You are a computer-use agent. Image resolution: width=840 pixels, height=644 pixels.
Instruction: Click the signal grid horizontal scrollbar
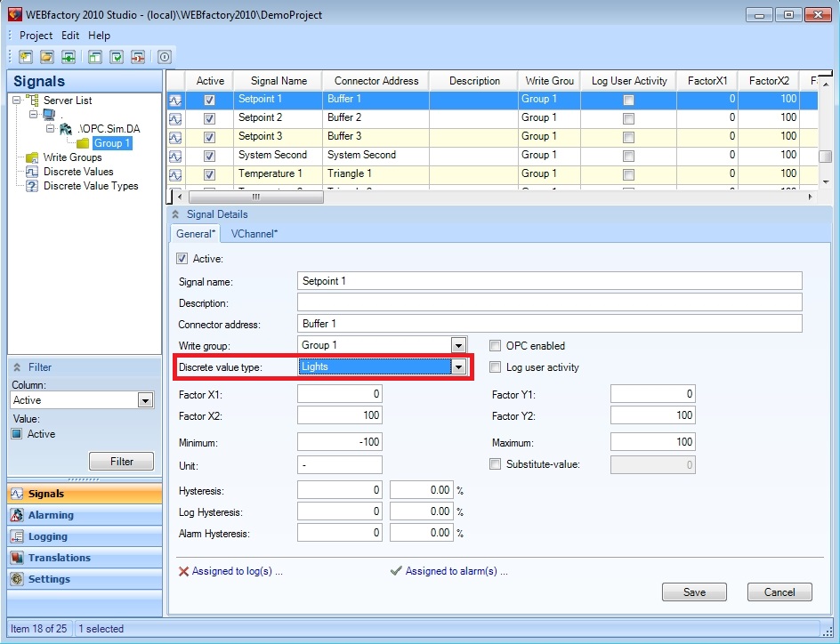pyautogui.click(x=255, y=197)
